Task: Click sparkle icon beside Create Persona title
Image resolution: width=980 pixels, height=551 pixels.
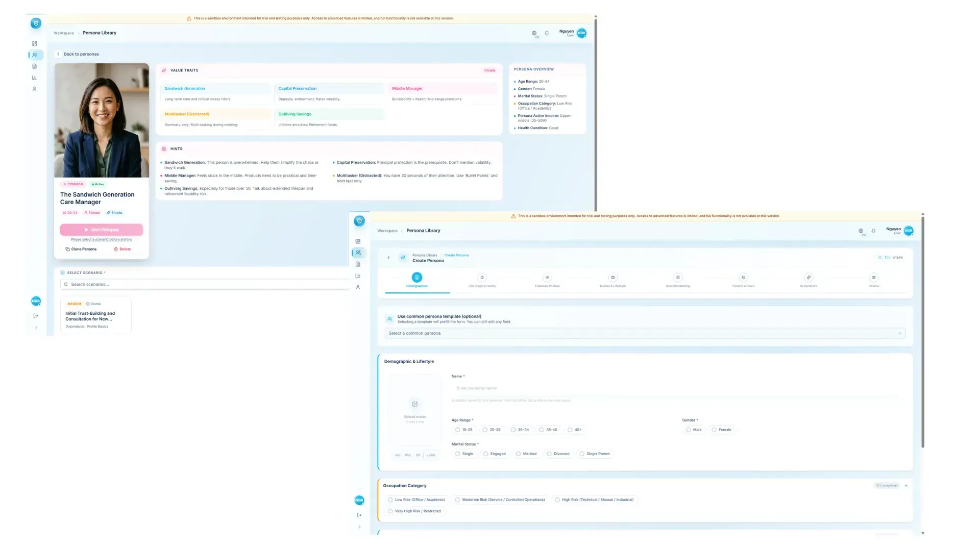Action: [x=403, y=258]
